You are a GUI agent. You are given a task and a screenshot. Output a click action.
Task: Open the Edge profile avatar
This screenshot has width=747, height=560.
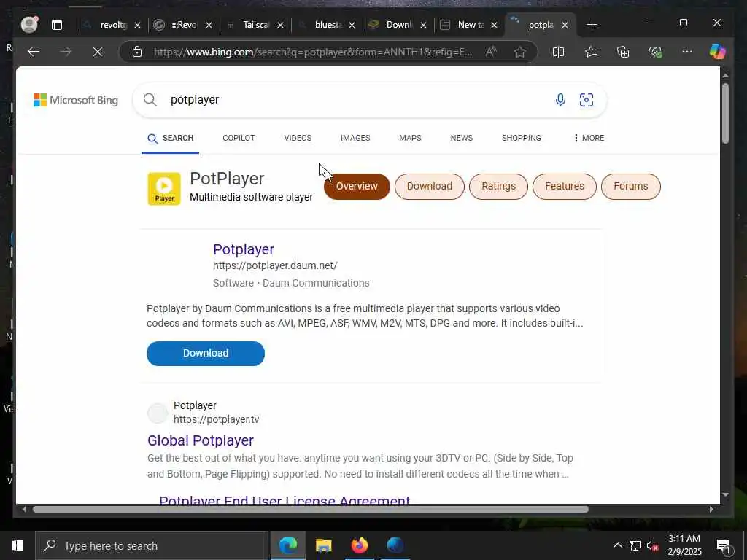[29, 24]
